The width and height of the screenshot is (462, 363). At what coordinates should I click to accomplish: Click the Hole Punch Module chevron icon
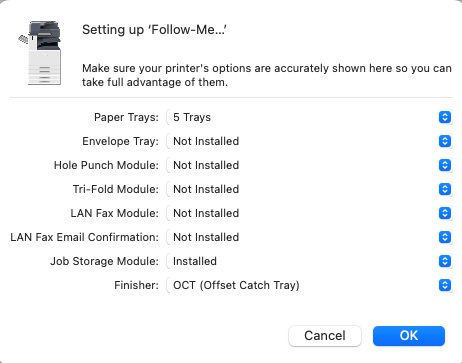tap(445, 165)
